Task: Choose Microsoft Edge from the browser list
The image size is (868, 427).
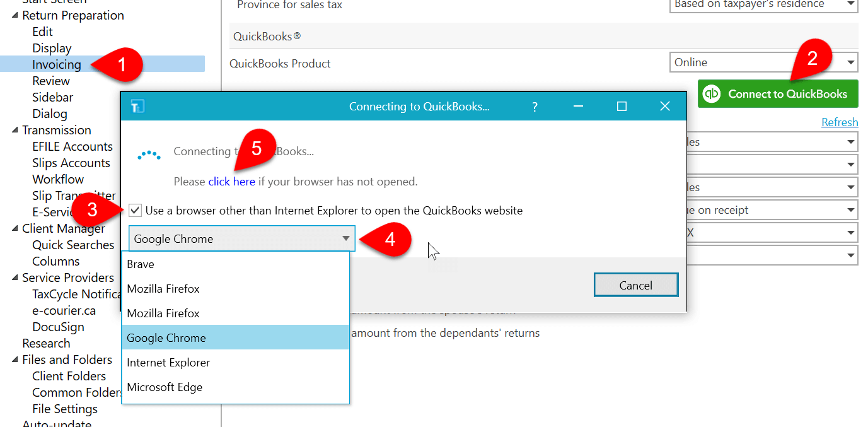Action: (235, 387)
